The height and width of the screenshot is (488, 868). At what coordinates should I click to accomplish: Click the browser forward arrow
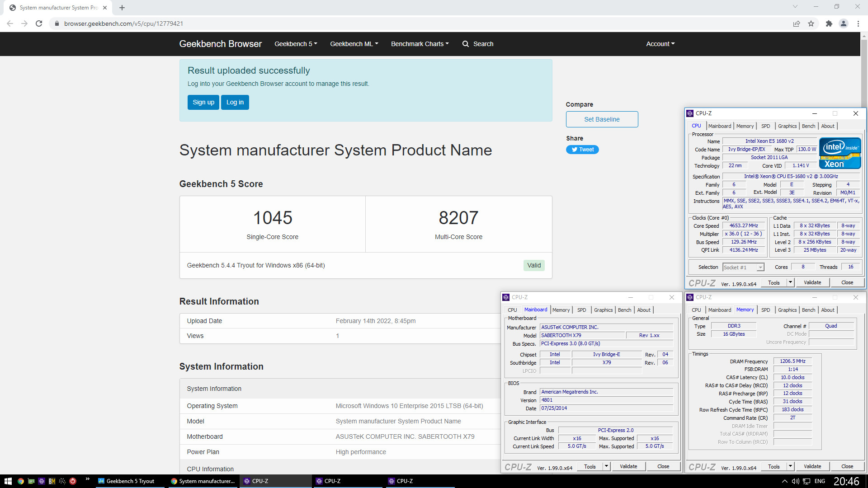[24, 23]
